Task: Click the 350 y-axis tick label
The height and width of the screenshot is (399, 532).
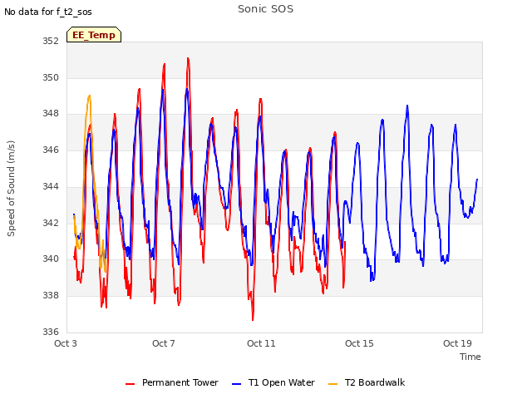Action: point(51,77)
